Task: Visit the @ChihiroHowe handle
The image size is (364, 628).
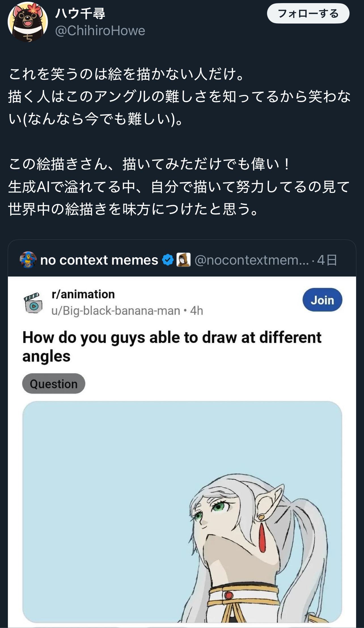Action: click(100, 31)
